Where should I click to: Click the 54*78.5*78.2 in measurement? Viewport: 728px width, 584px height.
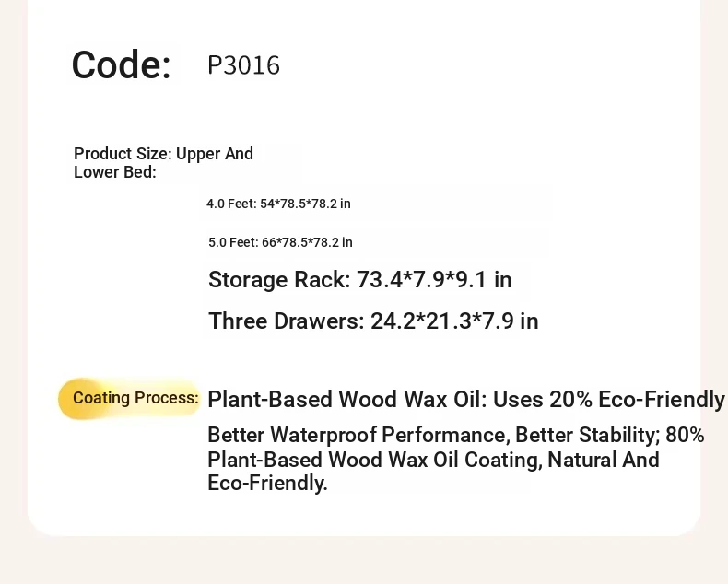pyautogui.click(x=306, y=204)
